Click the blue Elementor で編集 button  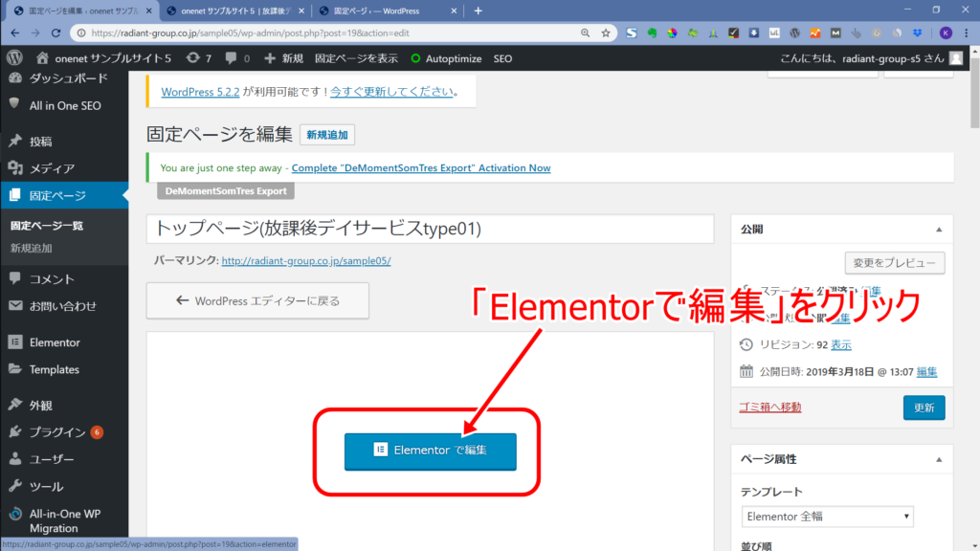pos(430,451)
